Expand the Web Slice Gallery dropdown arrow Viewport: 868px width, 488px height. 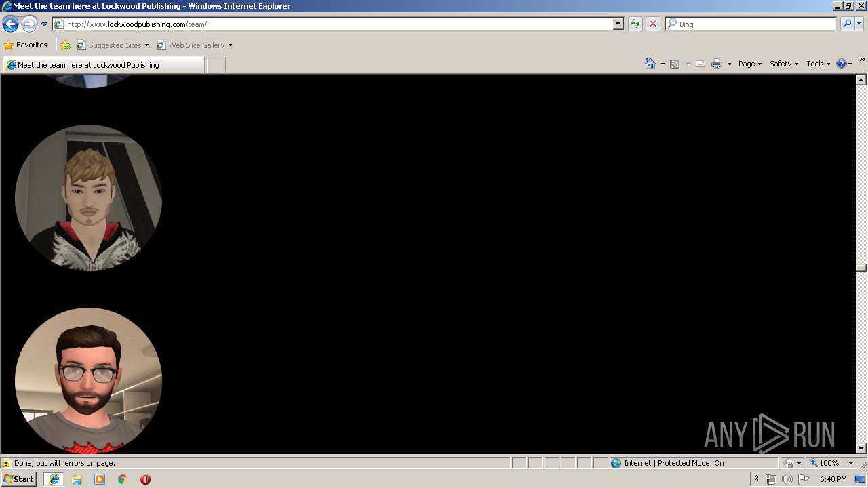point(230,45)
